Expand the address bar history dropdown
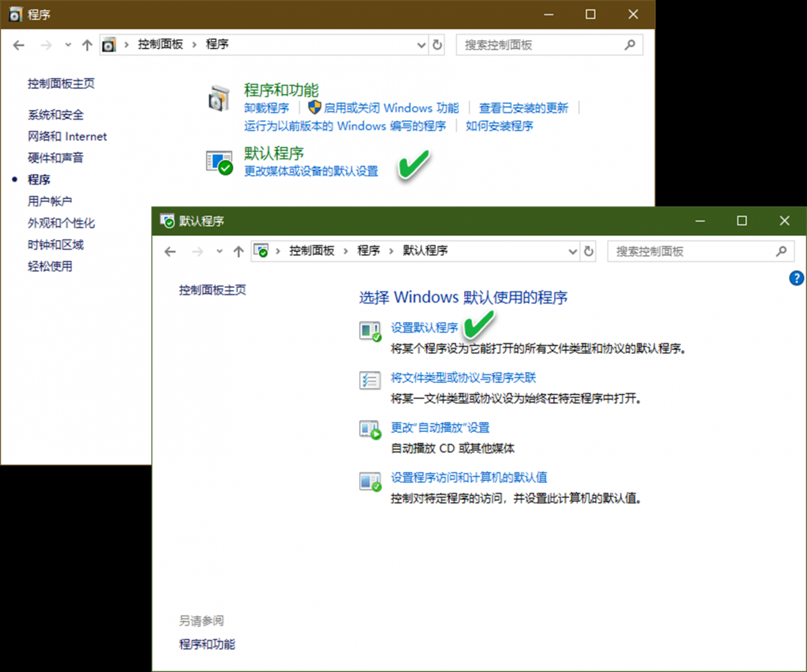This screenshot has width=807, height=672. click(x=572, y=251)
